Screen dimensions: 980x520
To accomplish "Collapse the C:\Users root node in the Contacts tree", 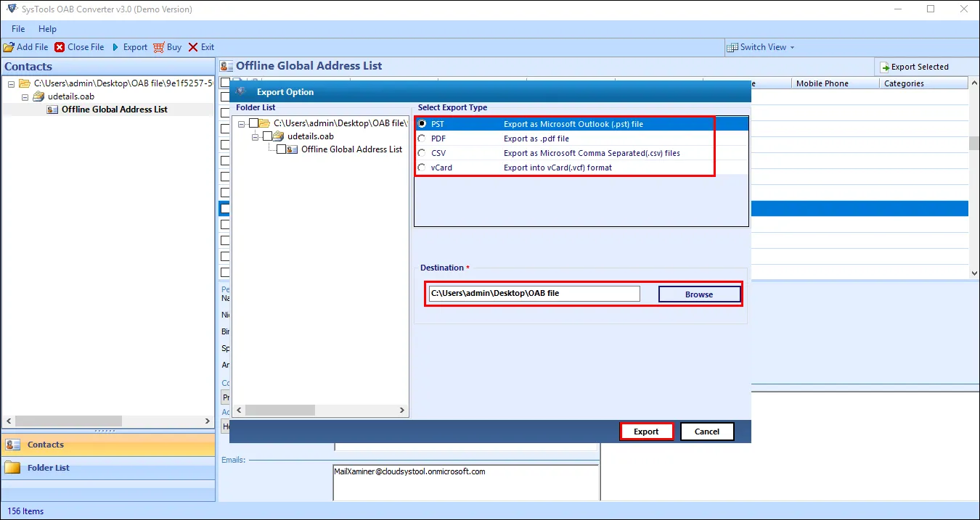I will 12,84.
